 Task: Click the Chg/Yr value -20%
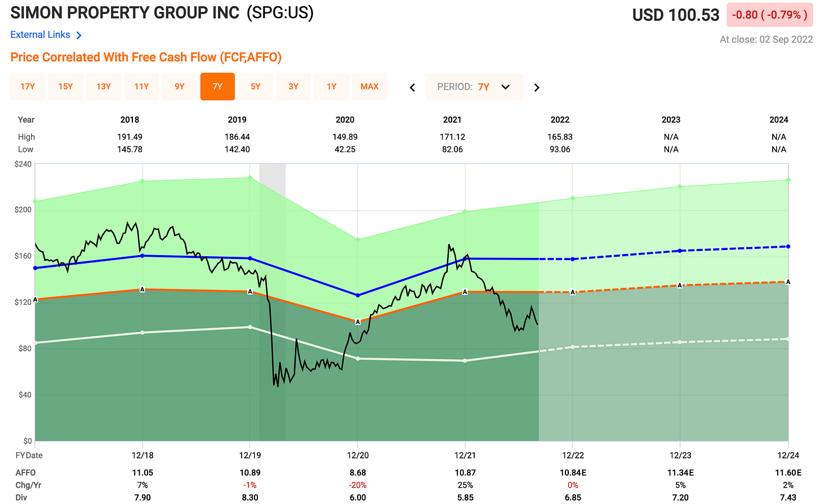(358, 485)
